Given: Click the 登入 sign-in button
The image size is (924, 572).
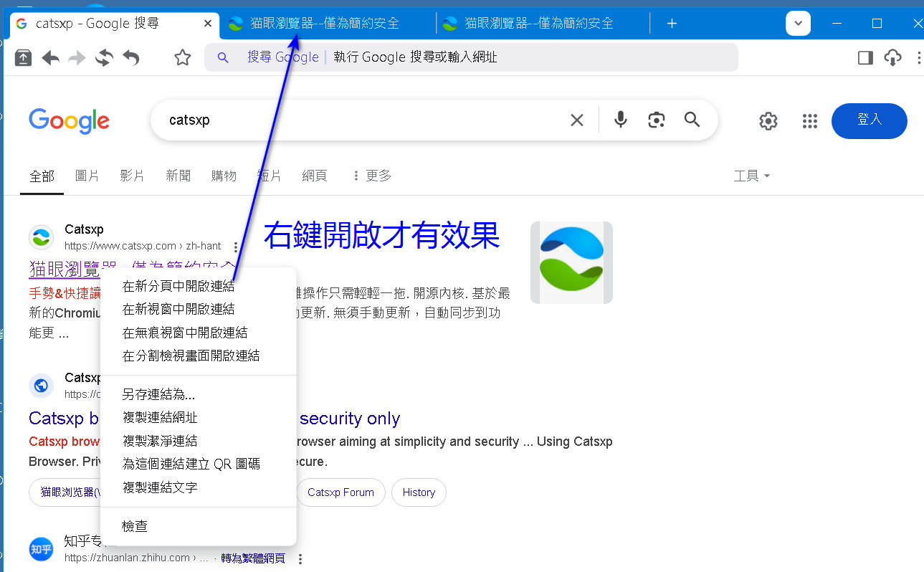Looking at the screenshot, I should point(870,121).
